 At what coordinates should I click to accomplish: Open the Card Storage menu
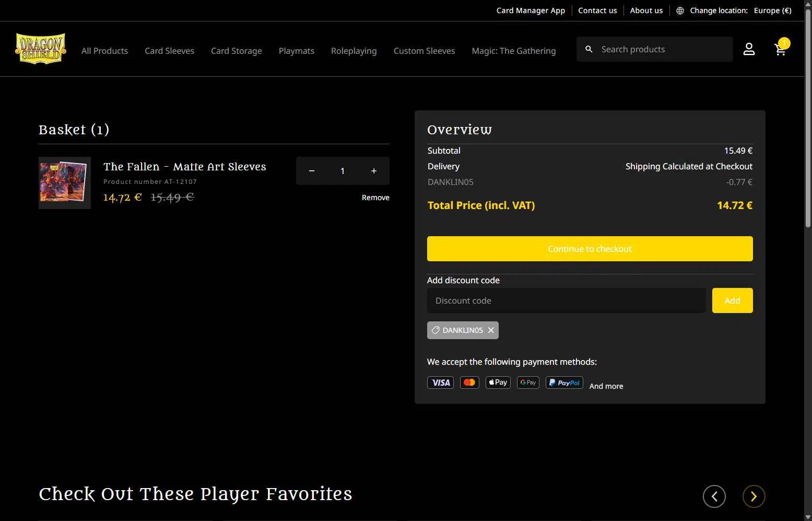click(x=237, y=51)
